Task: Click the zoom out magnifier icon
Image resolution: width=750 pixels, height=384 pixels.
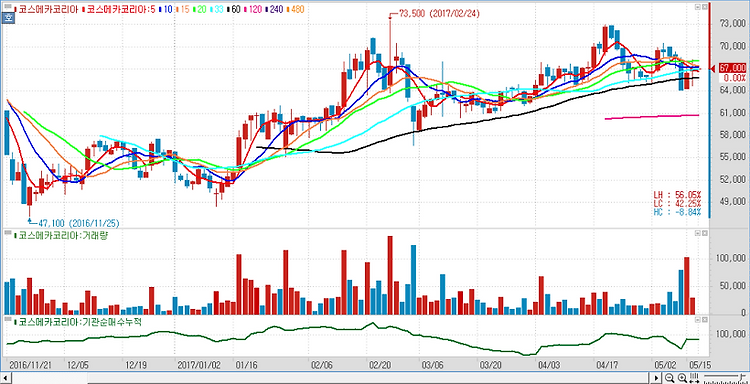Action: pos(669,377)
